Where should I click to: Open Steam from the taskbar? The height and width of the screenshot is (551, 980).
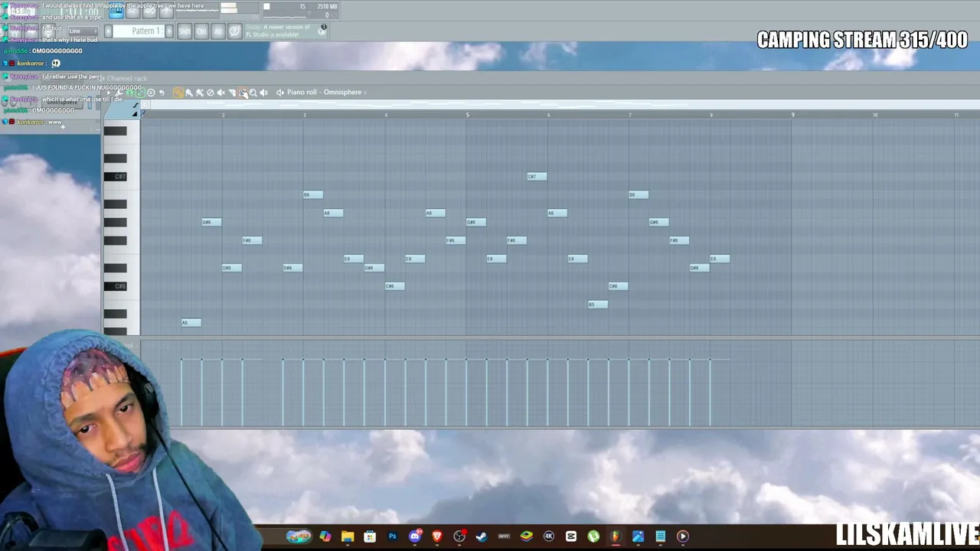482,536
